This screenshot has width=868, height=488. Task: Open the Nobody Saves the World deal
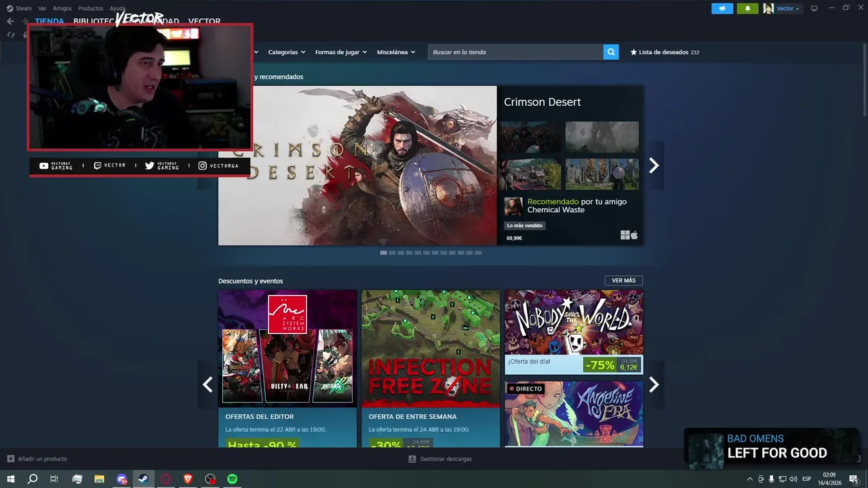click(574, 332)
